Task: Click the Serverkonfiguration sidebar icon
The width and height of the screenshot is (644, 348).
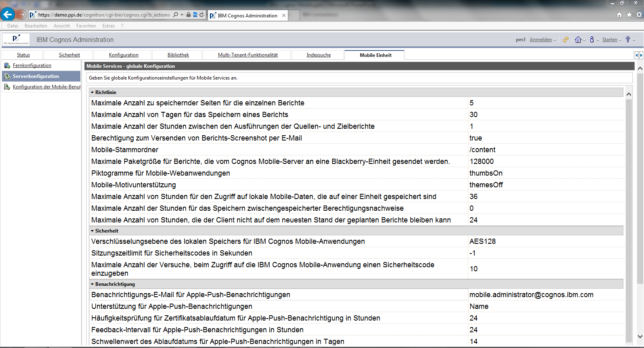Action: pos(7,76)
